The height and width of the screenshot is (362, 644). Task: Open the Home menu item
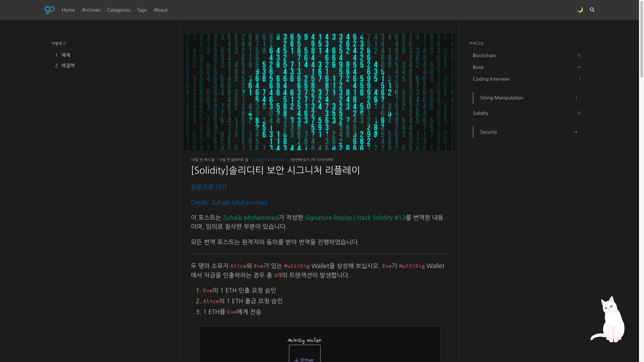pos(68,10)
